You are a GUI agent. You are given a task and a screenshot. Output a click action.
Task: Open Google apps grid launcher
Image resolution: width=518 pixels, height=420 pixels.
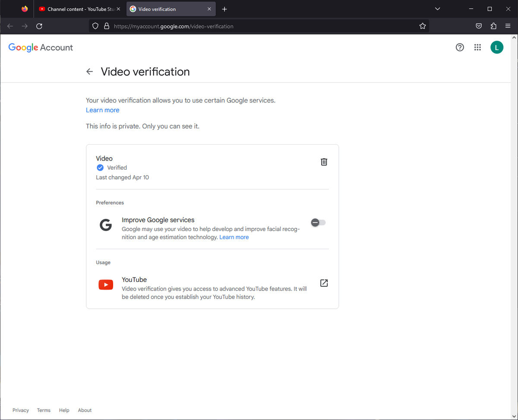[477, 47]
